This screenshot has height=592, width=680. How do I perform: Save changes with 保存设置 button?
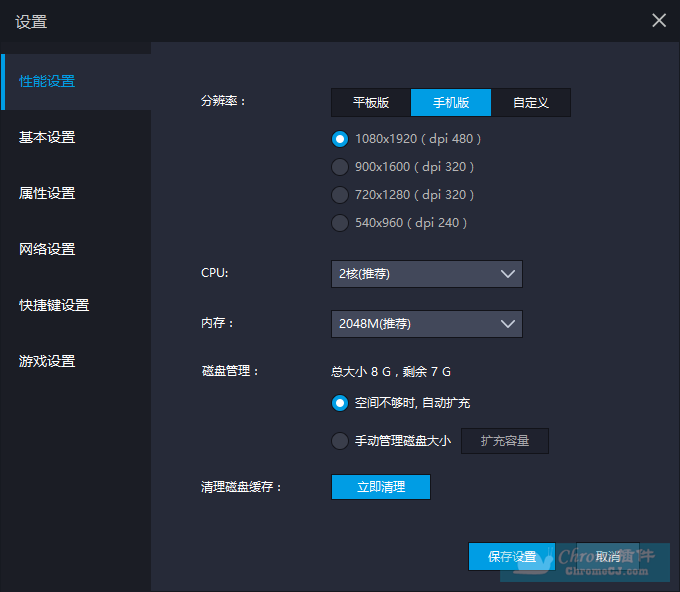pos(512,556)
